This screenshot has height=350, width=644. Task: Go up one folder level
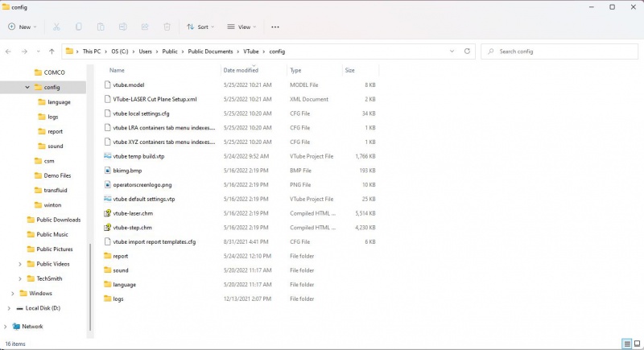tap(52, 51)
